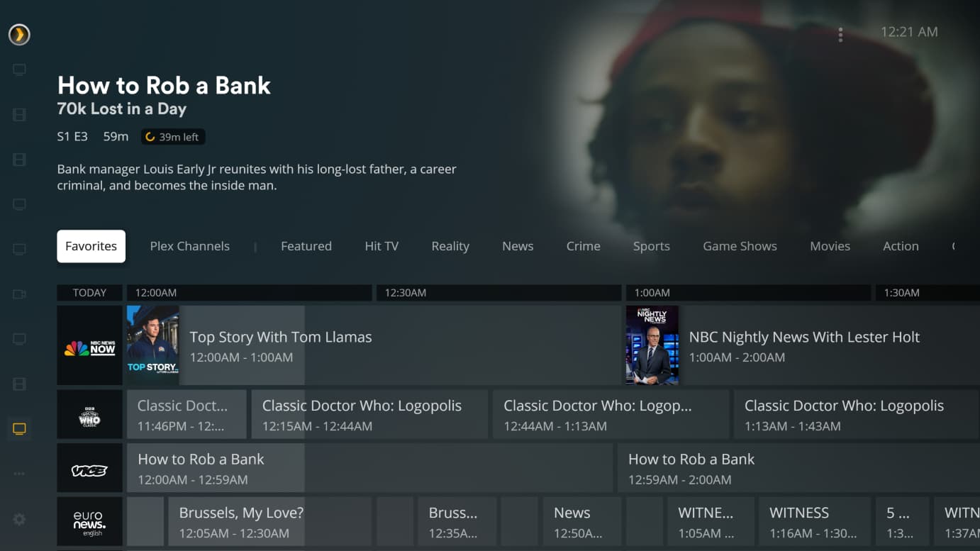Open NBC Nightly News With Lester Holt

click(x=803, y=345)
